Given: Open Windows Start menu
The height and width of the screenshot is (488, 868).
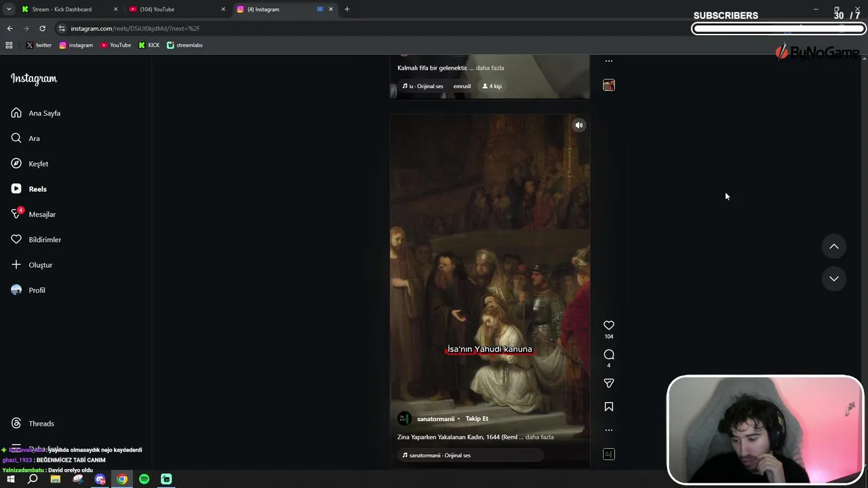Looking at the screenshot, I should [10, 479].
